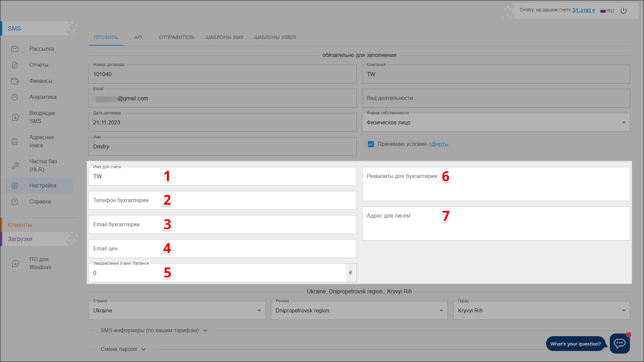Click the Рассылка envelope icon
The height and width of the screenshot is (362, 644).
(x=15, y=49)
